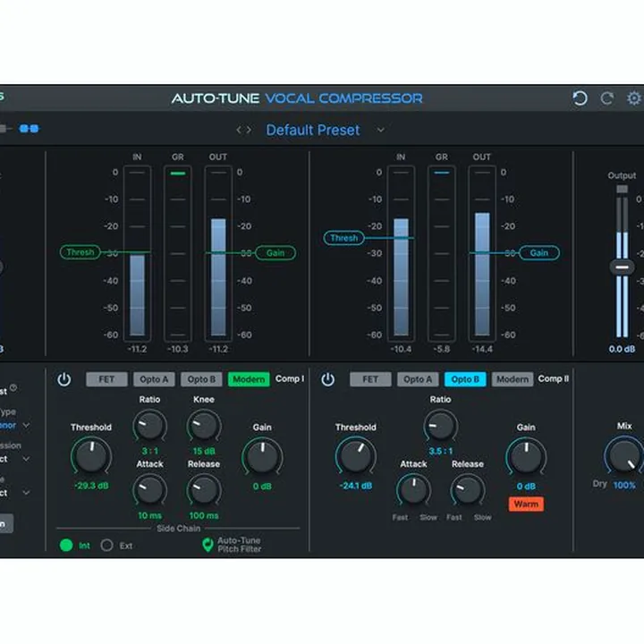
Task: Select Modern mode for Comp I
Action: (x=249, y=379)
